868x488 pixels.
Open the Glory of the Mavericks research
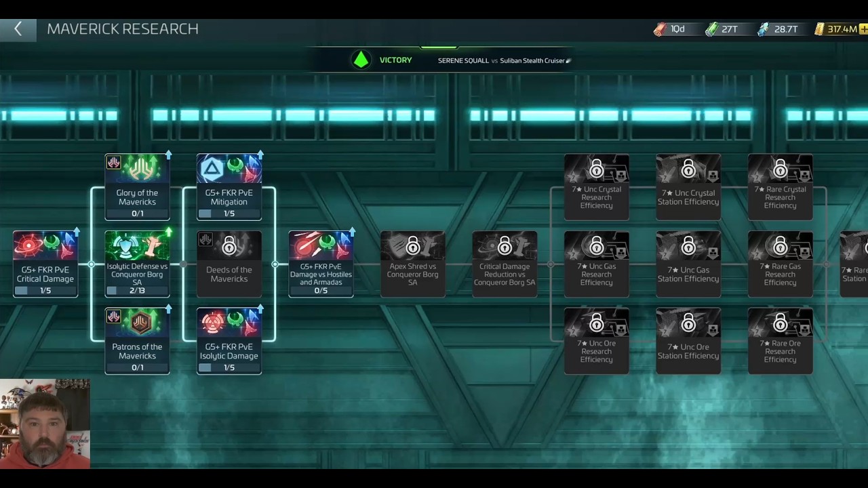(x=137, y=187)
